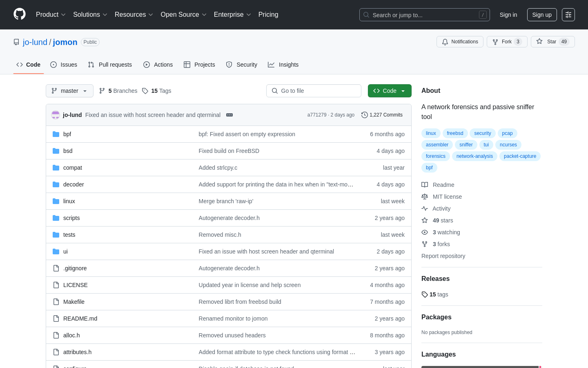This screenshot has height=368, width=588.
Task: Click the repository book icon beside jo-lund
Action: point(16,42)
